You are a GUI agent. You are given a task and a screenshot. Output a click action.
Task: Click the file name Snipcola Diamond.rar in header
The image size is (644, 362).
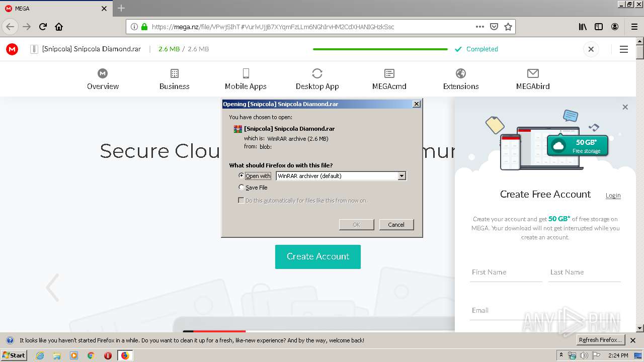pos(92,49)
